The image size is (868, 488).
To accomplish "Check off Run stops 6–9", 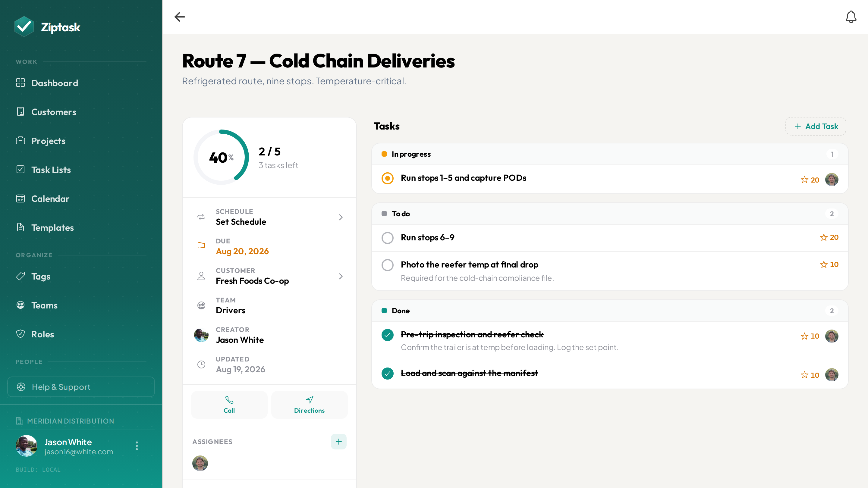I will click(x=388, y=238).
